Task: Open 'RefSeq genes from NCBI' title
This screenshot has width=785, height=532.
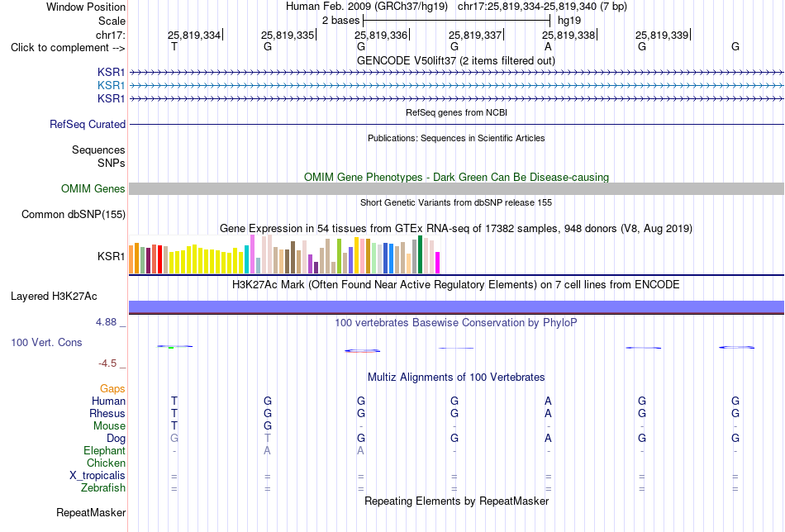Action: (456, 112)
